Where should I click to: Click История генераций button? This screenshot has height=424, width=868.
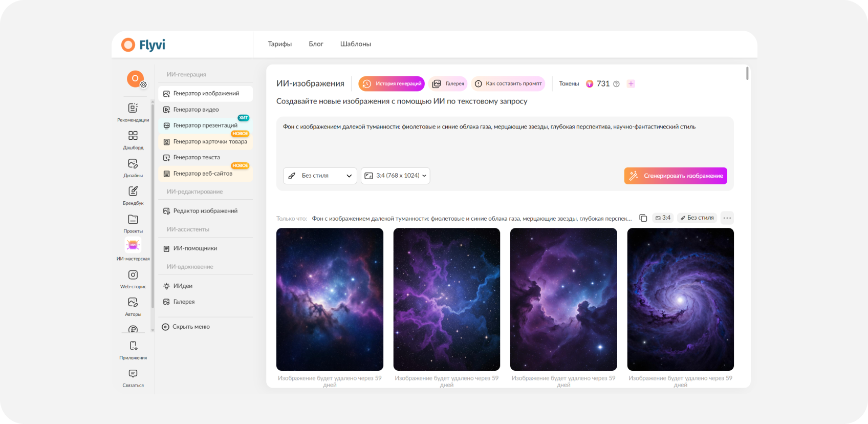click(x=392, y=83)
